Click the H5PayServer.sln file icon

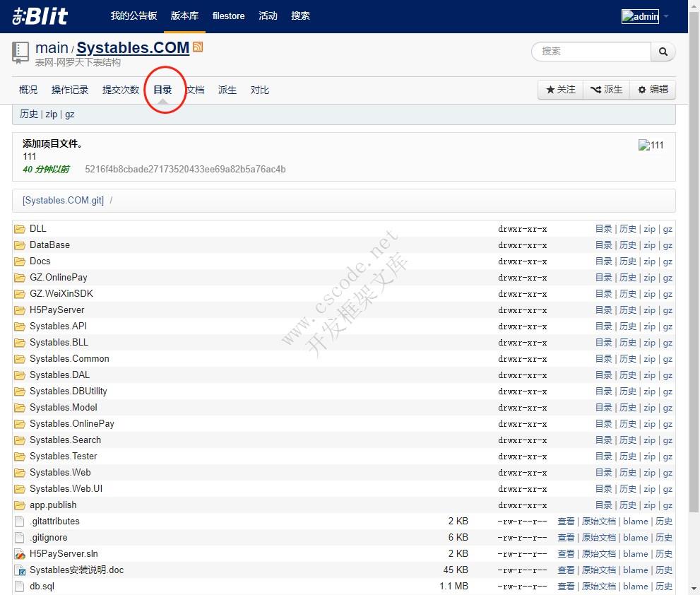tap(20, 554)
